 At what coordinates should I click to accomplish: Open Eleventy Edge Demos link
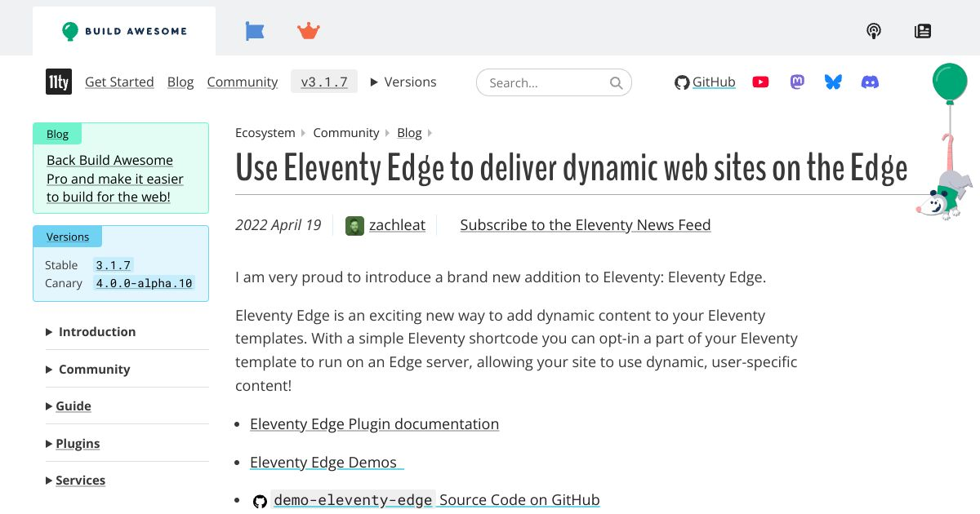[327, 462]
